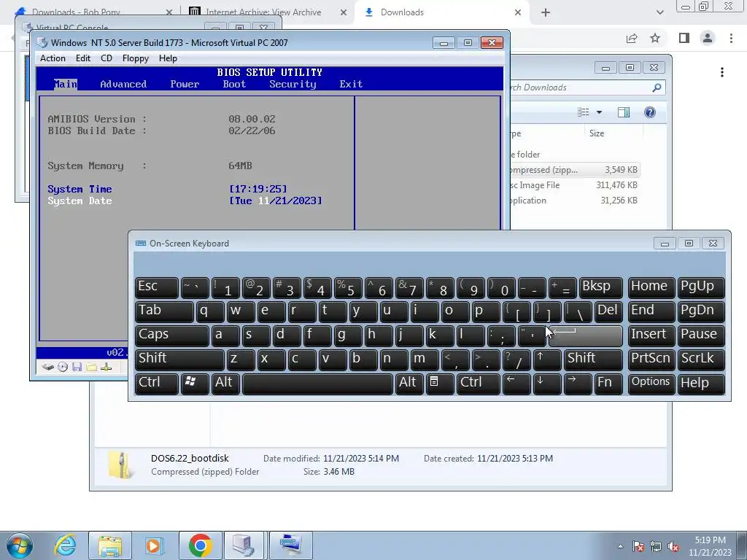Toggle the Chrome side panel icon
747x560 pixels.
[x=684, y=38]
